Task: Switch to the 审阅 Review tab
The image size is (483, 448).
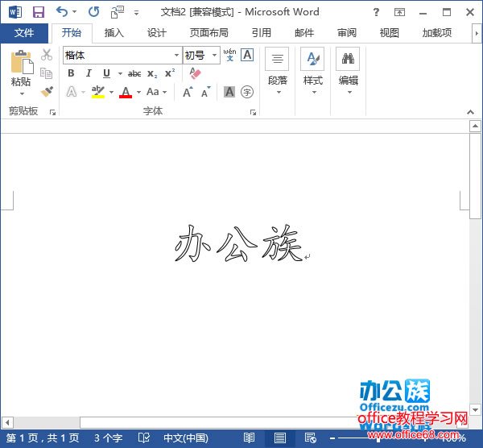Action: tap(346, 33)
